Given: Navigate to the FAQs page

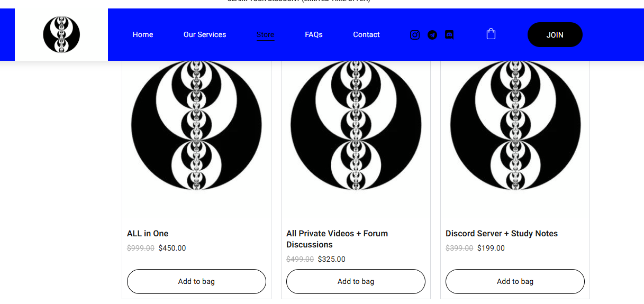Looking at the screenshot, I should click(x=314, y=35).
